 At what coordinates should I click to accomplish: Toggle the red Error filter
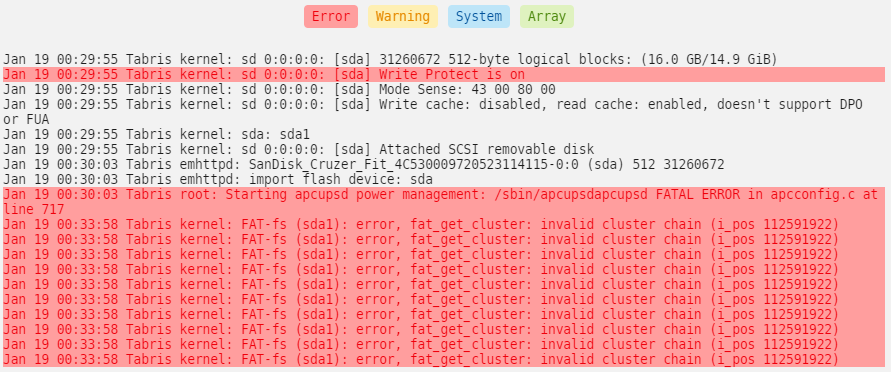331,16
